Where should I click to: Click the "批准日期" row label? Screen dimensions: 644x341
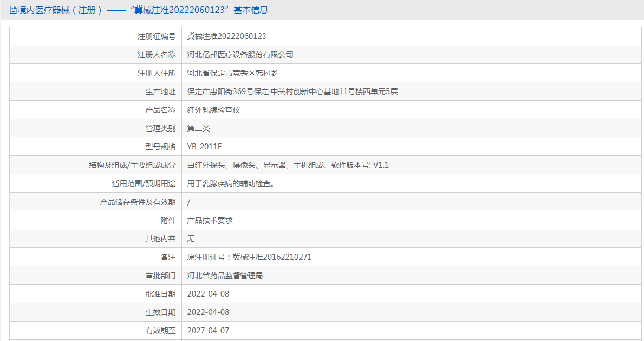pyautogui.click(x=160, y=294)
